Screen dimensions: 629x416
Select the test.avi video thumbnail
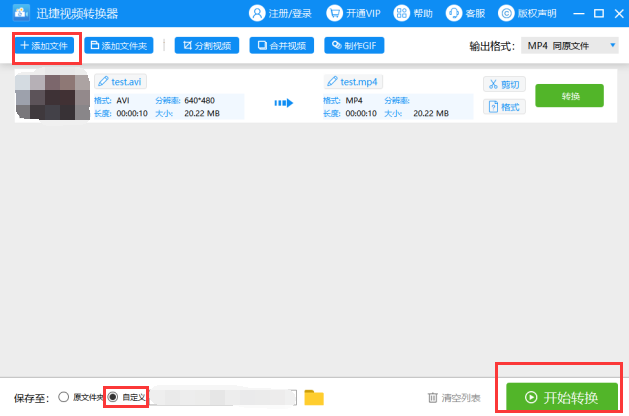(52, 97)
